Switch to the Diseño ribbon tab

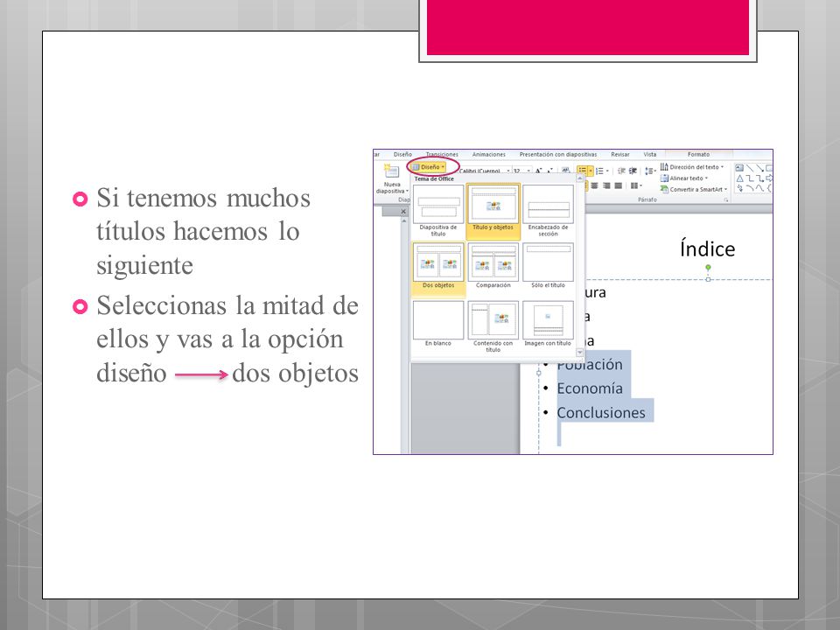point(402,154)
